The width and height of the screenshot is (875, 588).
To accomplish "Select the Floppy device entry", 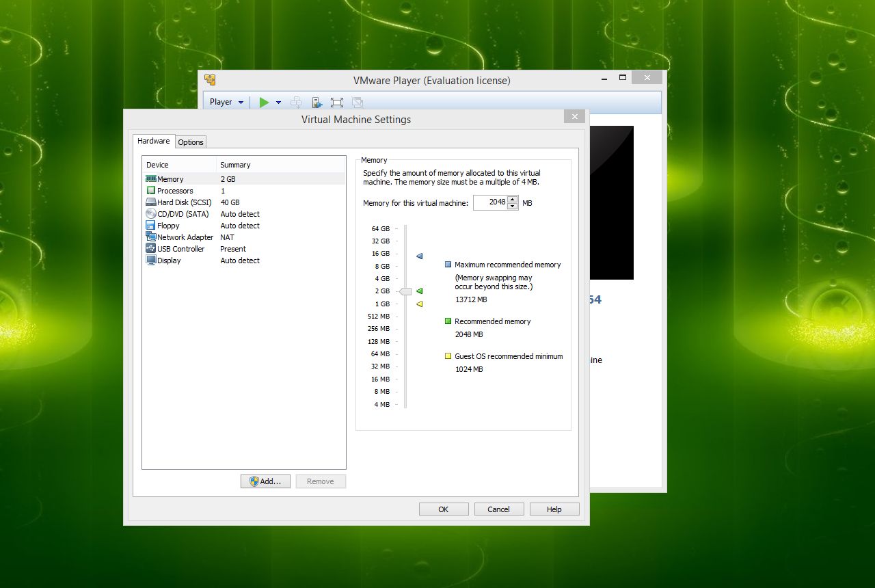I will click(168, 226).
